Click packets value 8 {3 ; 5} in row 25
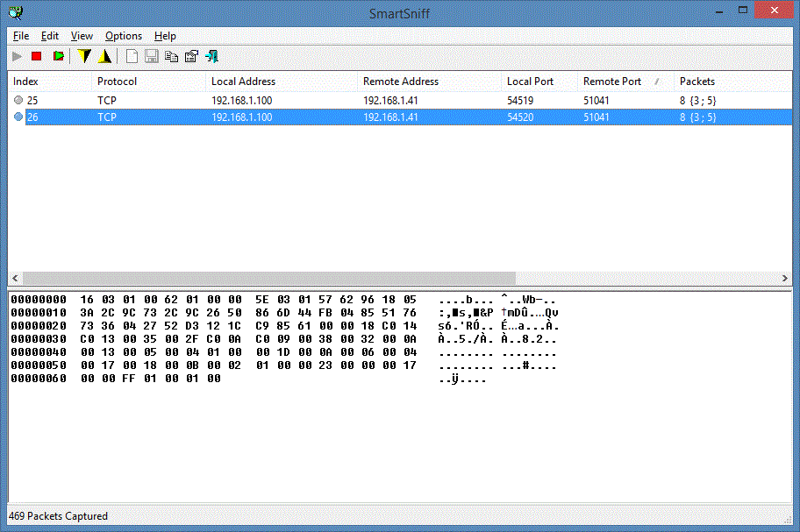The width and height of the screenshot is (800, 532). click(x=697, y=101)
